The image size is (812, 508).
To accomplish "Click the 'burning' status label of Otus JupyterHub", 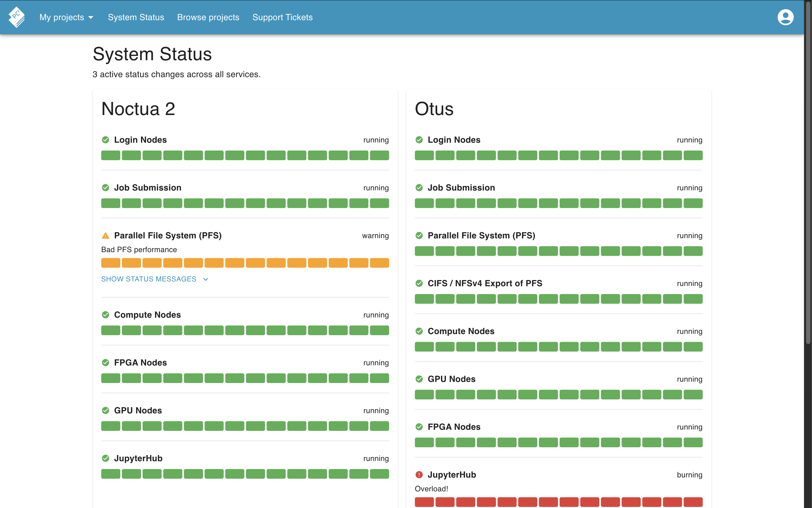I will coord(690,475).
